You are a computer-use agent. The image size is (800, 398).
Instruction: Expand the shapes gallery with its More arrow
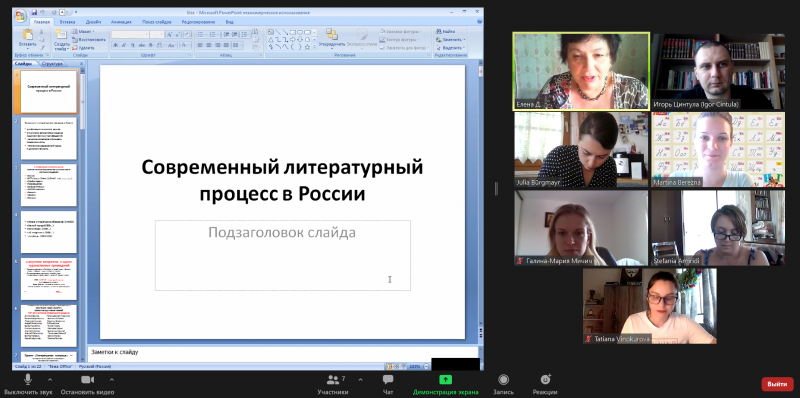[x=314, y=47]
